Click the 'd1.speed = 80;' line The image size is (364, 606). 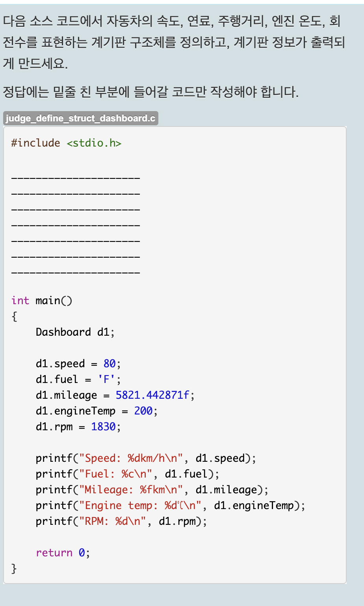[x=78, y=364]
